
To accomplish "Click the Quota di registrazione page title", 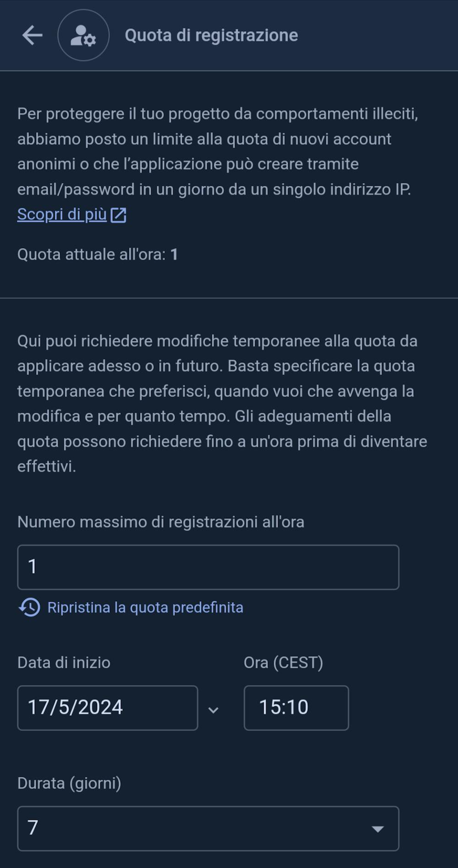I will pyautogui.click(x=211, y=35).
